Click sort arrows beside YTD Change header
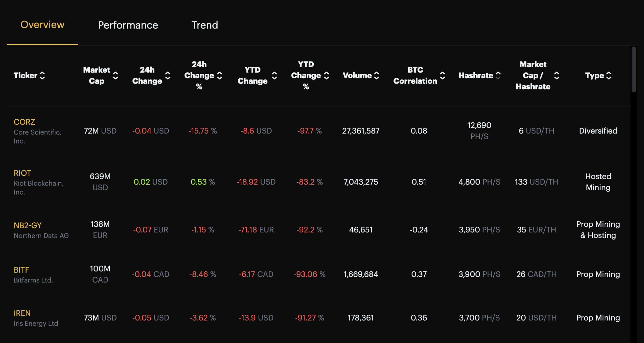Screen dimensions: 644x343 coord(274,75)
